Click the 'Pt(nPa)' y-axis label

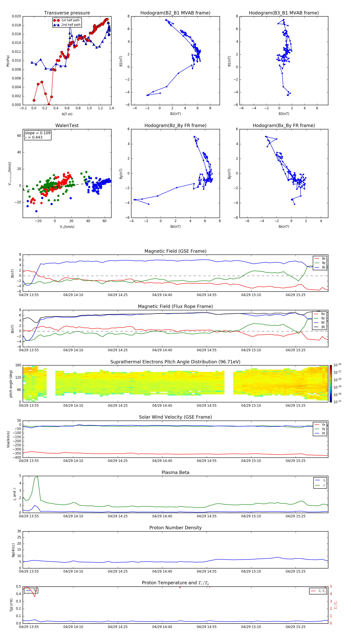click(8, 61)
